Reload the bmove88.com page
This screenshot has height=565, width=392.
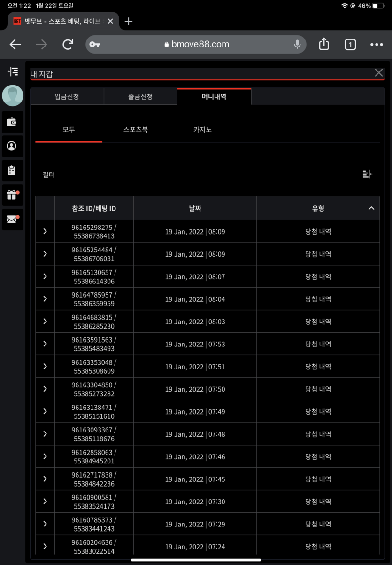[68, 45]
